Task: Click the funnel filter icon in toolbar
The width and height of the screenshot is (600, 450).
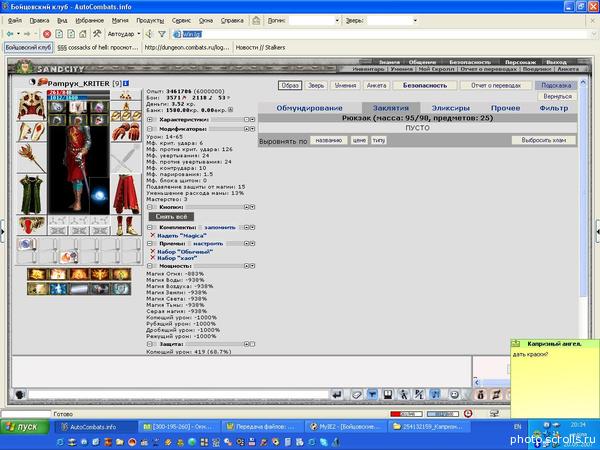Action: 162,34
